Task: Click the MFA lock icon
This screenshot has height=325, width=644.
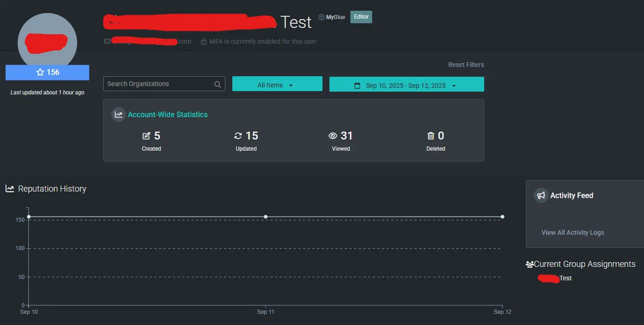Action: 204,41
